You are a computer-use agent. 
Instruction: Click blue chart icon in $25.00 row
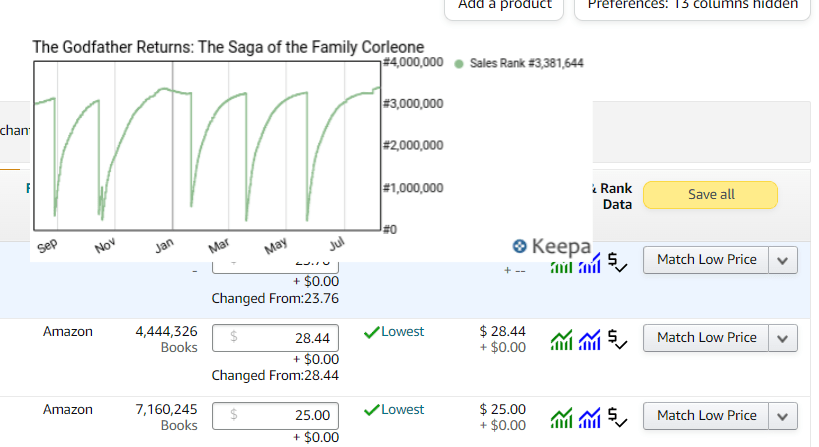tap(590, 419)
